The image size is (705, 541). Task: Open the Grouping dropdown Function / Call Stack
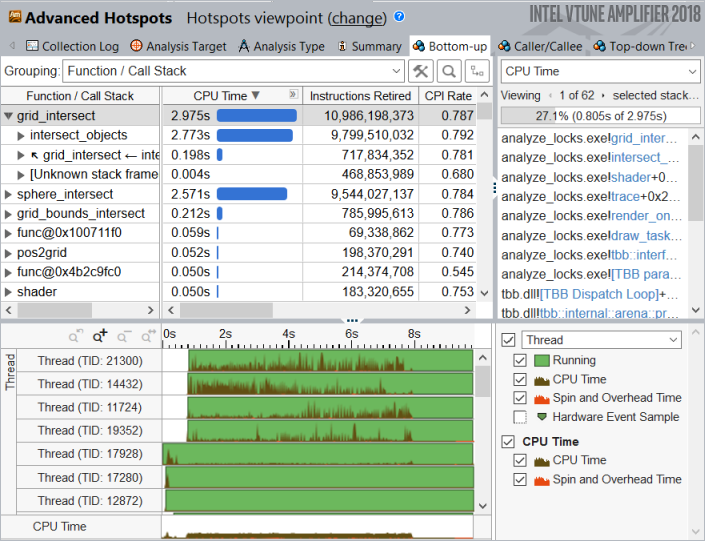pos(233,71)
